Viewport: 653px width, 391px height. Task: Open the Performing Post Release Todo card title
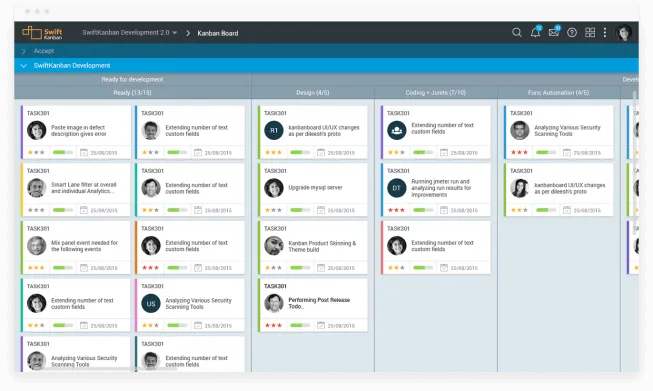click(319, 303)
